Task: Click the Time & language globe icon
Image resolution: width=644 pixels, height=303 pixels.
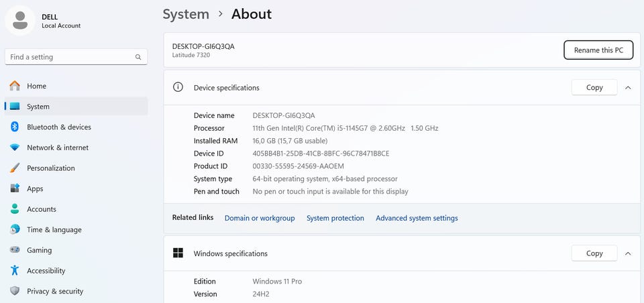Action: click(x=15, y=229)
